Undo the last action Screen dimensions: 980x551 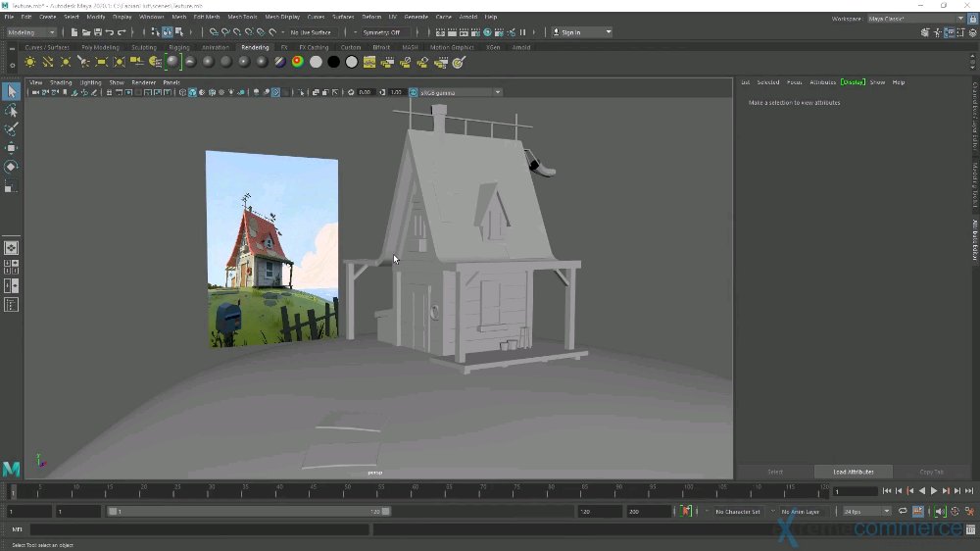click(x=110, y=32)
